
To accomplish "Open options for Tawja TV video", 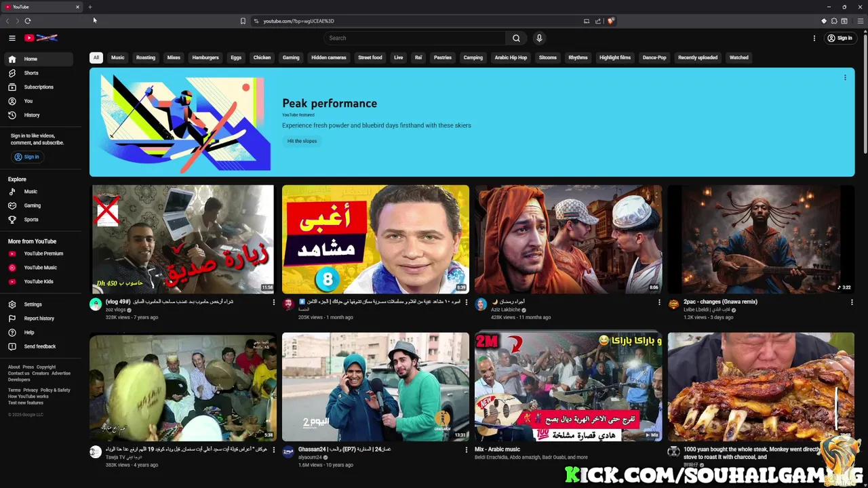I will (274, 449).
